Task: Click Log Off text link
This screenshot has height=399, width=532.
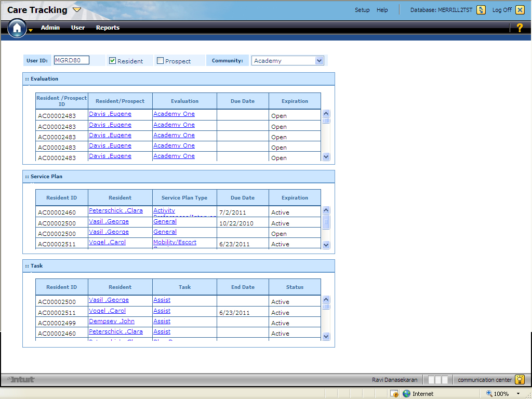Action: click(x=502, y=10)
